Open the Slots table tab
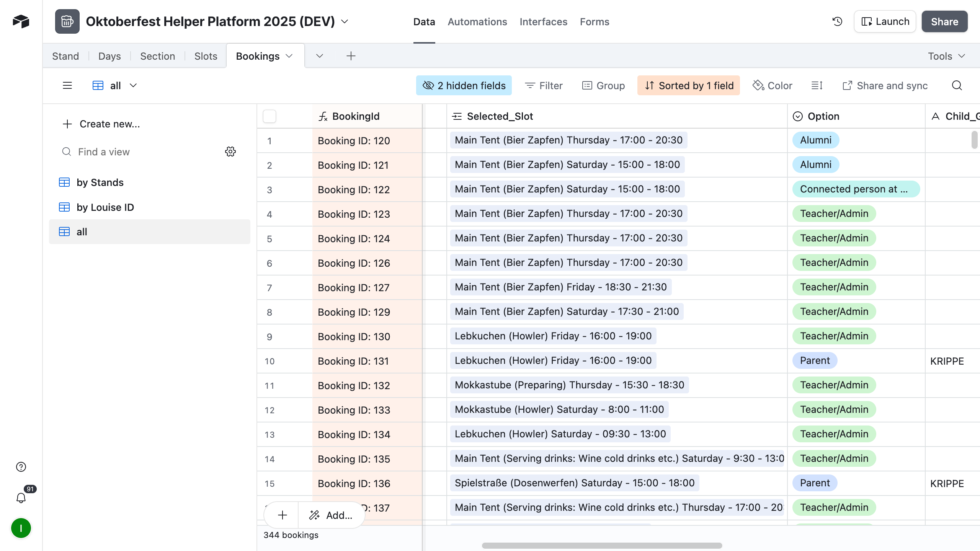 point(206,56)
